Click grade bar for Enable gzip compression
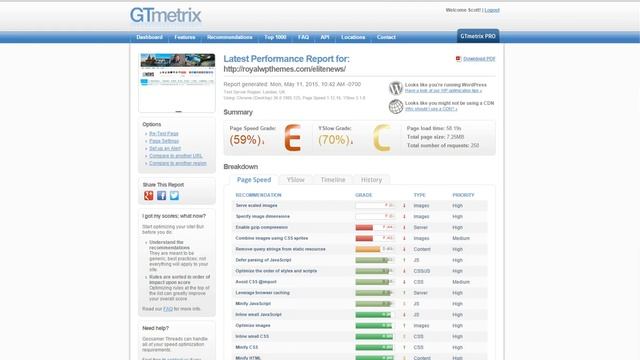This screenshot has width=640, height=360. tap(375, 227)
